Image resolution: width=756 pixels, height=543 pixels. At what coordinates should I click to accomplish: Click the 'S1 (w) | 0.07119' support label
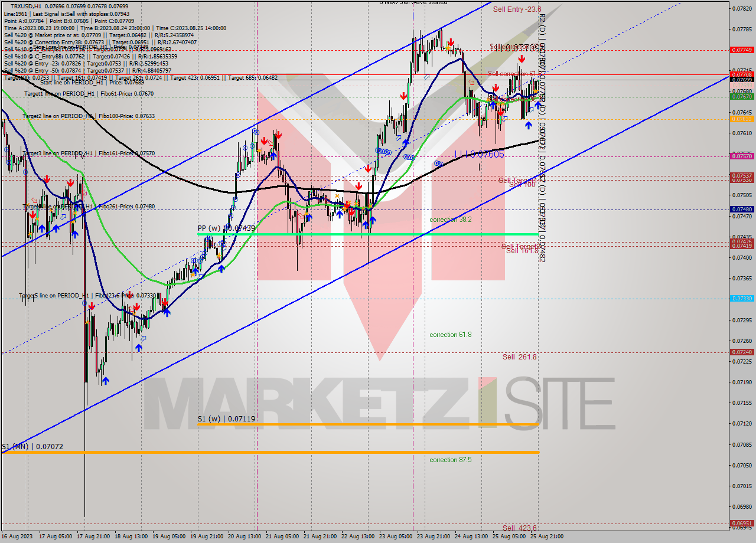click(x=226, y=419)
